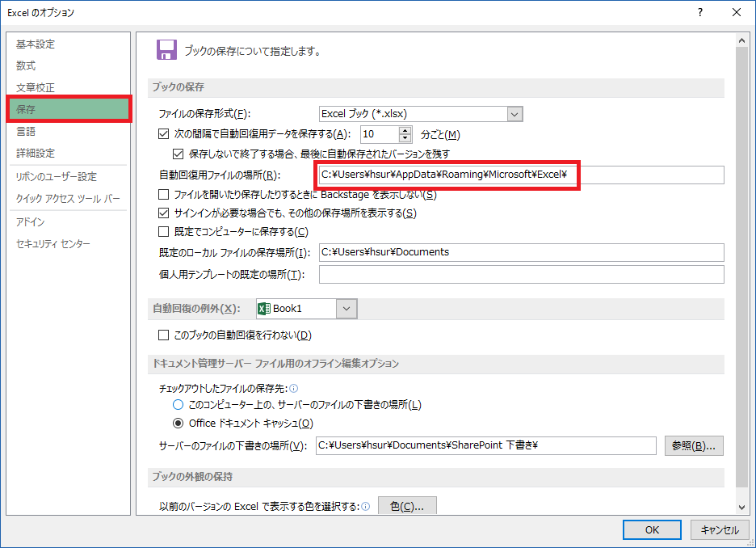Increase auto-recover minutes with up spinner arrow
This screenshot has height=548, width=756.
[405, 130]
